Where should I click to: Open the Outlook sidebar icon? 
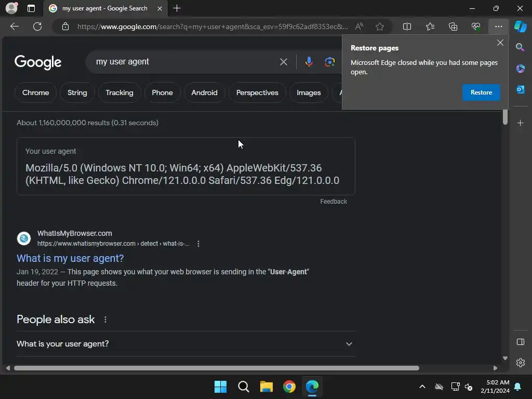[520, 89]
